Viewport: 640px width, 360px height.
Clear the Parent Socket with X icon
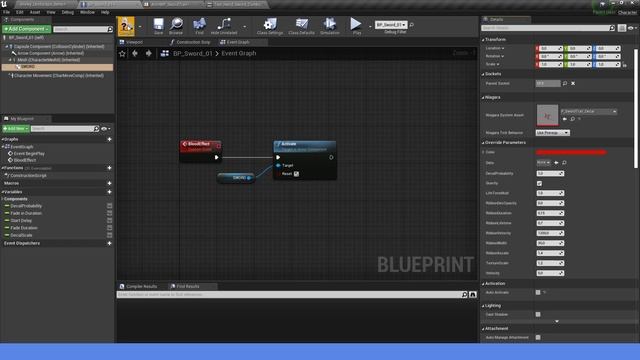click(x=573, y=83)
